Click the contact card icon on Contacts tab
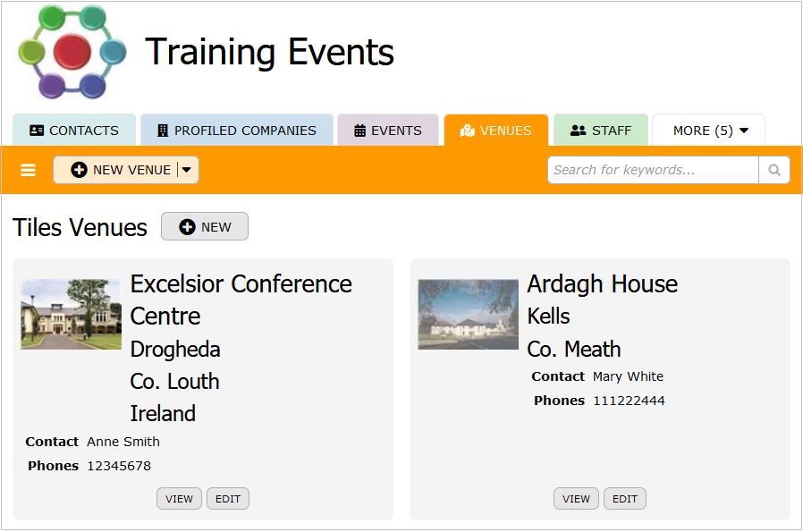Screen dimensions: 803x532 37,131
